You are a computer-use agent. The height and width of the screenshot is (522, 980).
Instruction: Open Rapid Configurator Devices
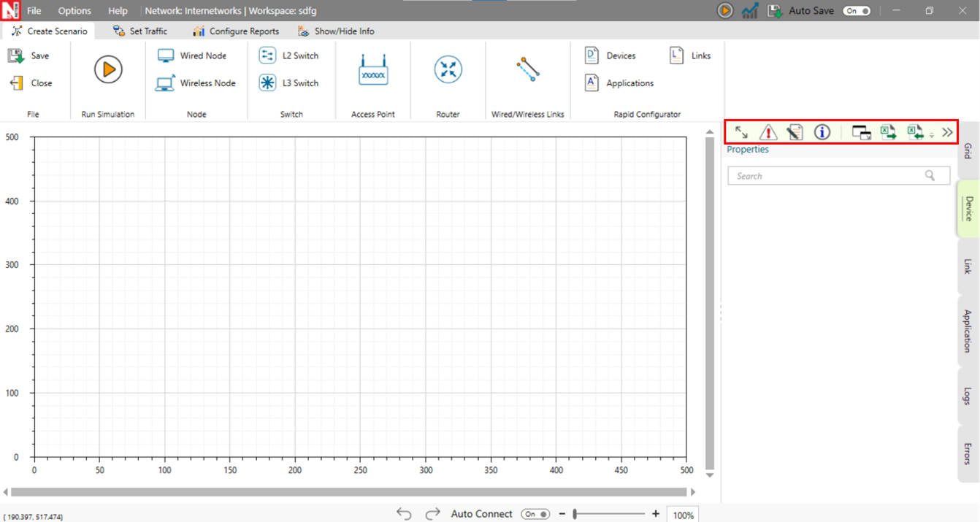pyautogui.click(x=610, y=55)
